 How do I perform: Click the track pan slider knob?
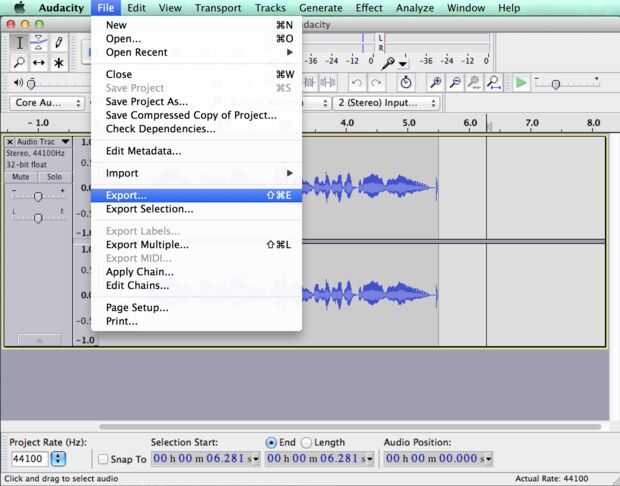tap(38, 218)
